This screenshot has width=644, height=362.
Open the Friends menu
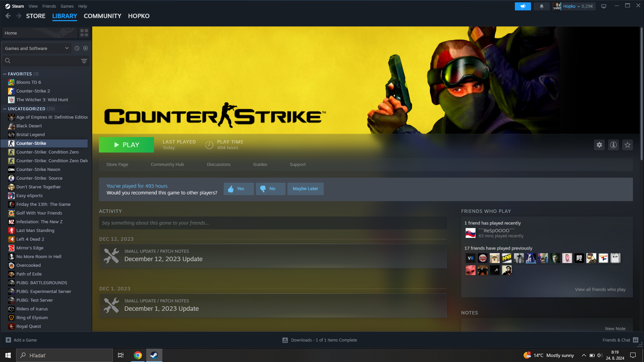point(49,6)
